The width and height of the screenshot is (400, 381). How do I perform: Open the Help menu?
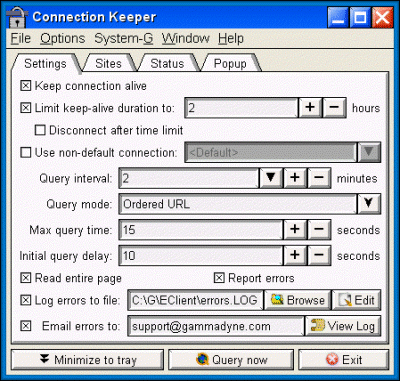coord(231,39)
